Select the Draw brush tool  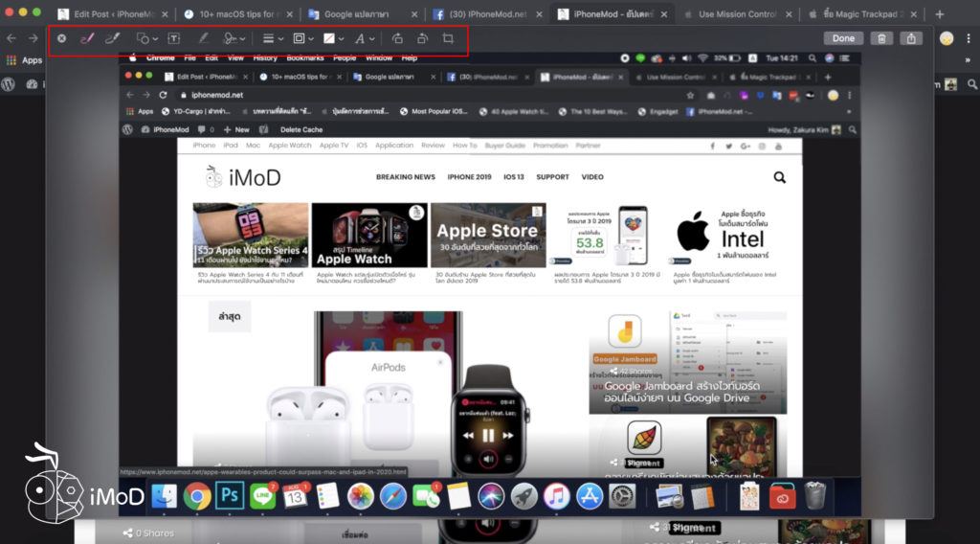click(113, 38)
